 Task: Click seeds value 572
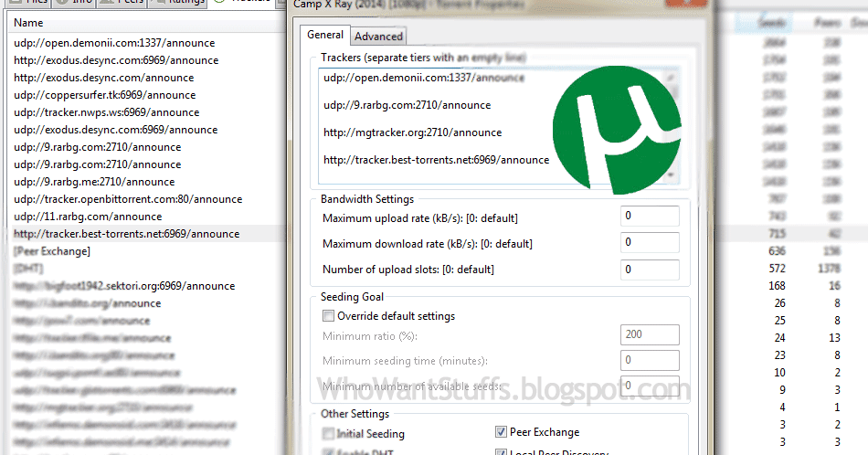pyautogui.click(x=777, y=269)
